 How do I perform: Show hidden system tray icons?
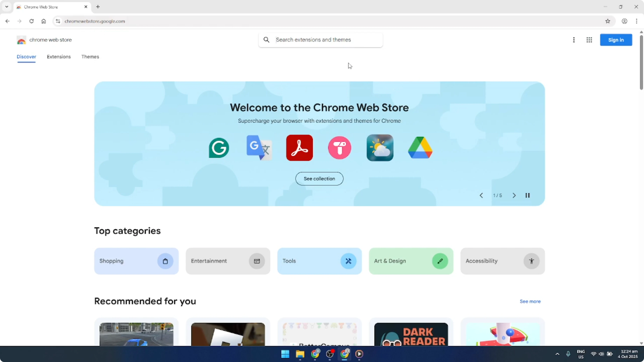click(557, 354)
